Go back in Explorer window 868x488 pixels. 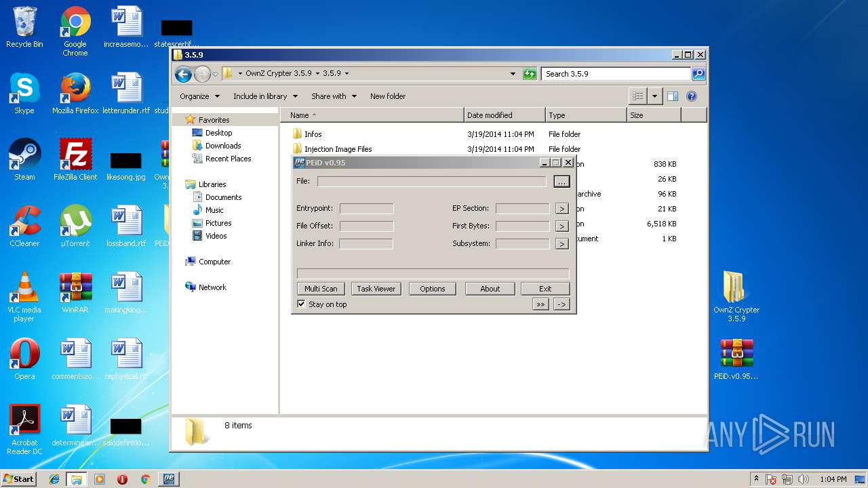tap(183, 74)
